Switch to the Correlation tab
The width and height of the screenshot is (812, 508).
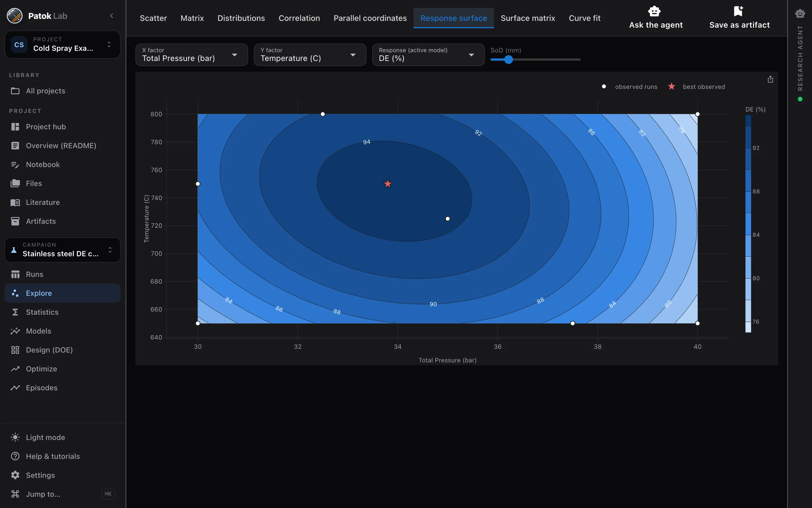click(x=299, y=18)
